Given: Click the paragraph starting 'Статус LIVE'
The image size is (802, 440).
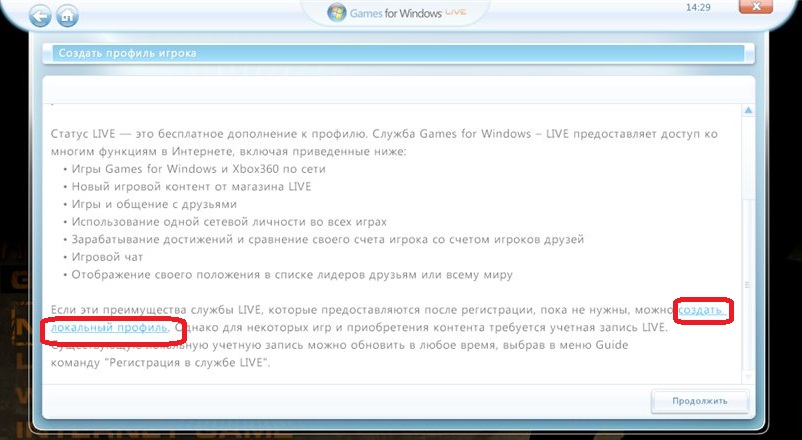Looking at the screenshot, I should [384, 143].
